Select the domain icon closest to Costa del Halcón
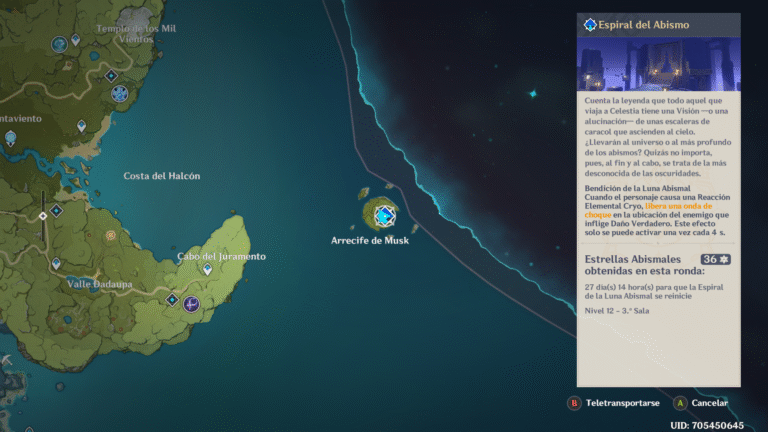Viewport: 768px width, 432px height. pos(120,94)
